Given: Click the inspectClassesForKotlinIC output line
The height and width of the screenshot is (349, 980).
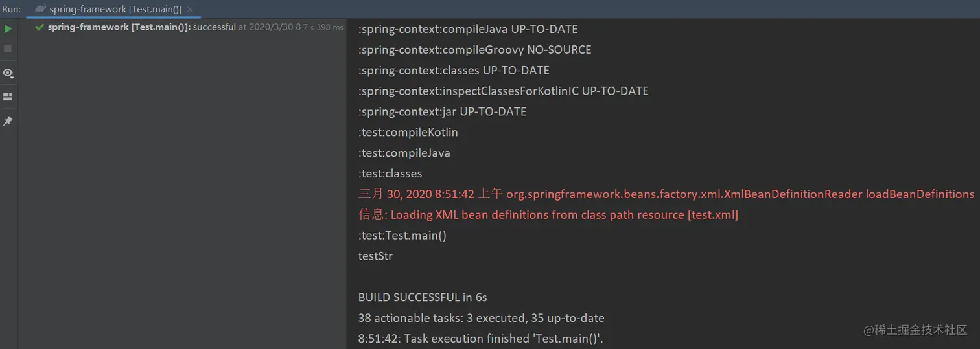Looking at the screenshot, I should [504, 91].
